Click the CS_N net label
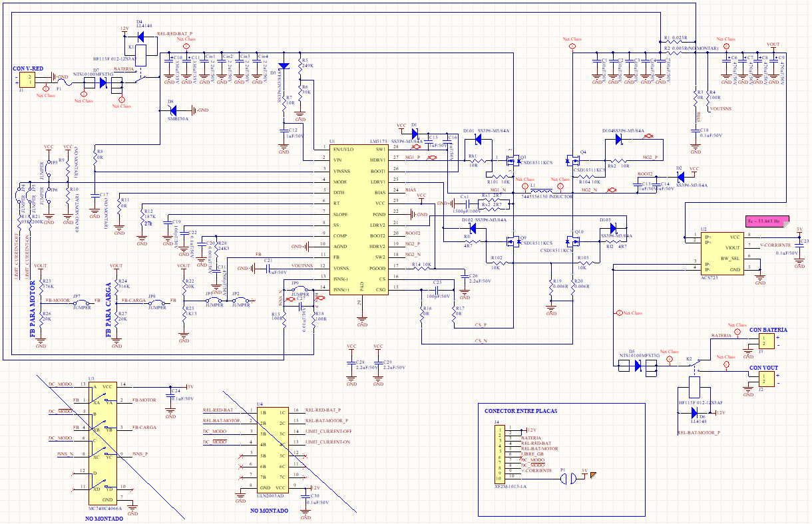 coord(482,340)
